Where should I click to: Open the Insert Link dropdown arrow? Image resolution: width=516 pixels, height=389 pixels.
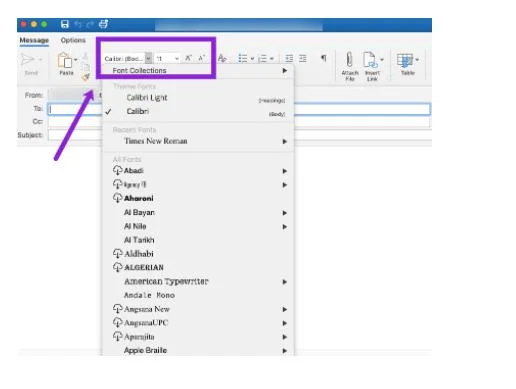click(382, 60)
